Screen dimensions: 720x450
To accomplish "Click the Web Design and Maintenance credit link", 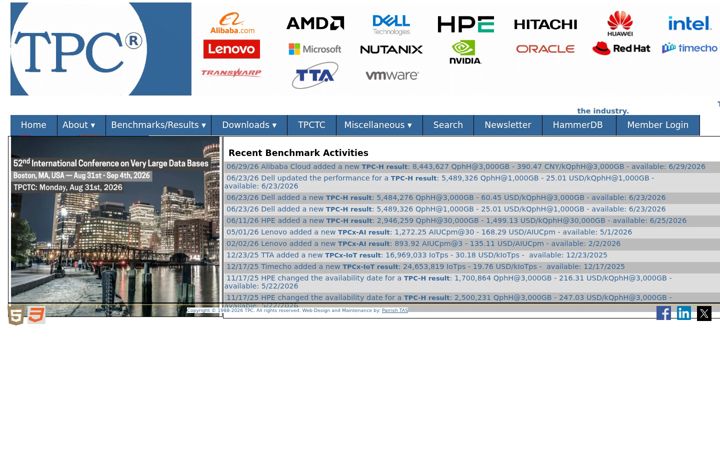I will [394, 310].
